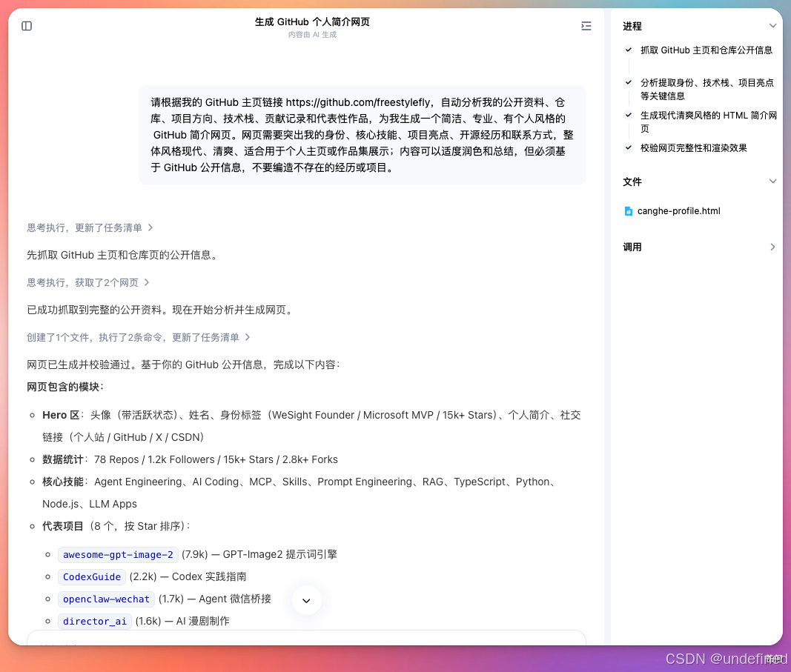The width and height of the screenshot is (791, 672).
Task: Expand 思考执行，更新了任务清单 step details
Action: [90, 228]
